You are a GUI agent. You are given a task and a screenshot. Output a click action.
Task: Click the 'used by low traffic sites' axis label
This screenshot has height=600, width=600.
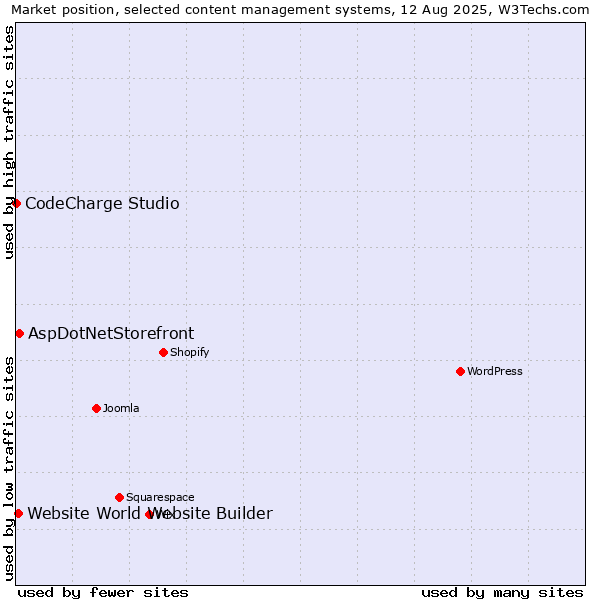click(8, 469)
